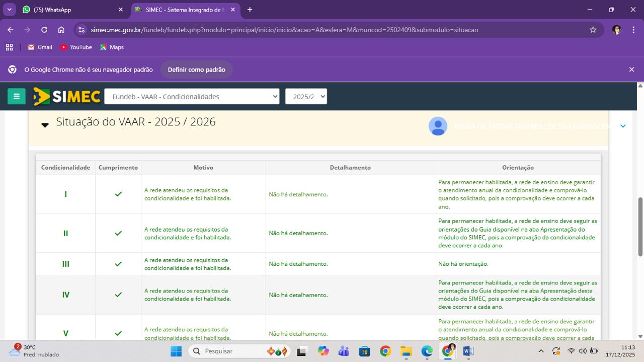Select condicionalidade II cell
This screenshot has height=362, width=644.
coord(65,233)
